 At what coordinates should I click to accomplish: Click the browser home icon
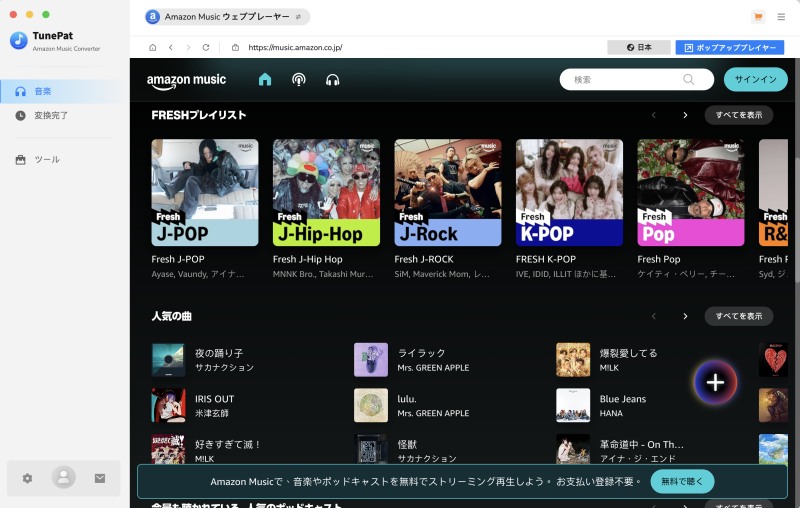pos(153,47)
